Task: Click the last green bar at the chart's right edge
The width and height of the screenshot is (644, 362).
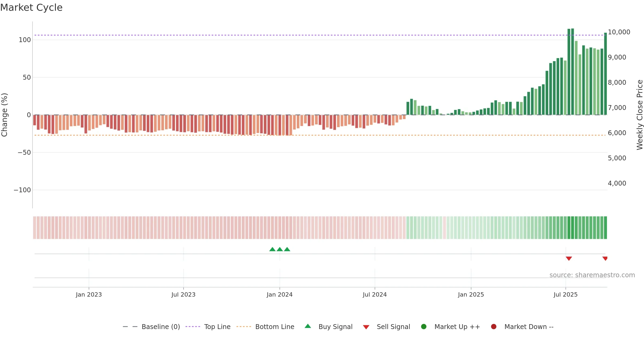Action: click(x=605, y=74)
